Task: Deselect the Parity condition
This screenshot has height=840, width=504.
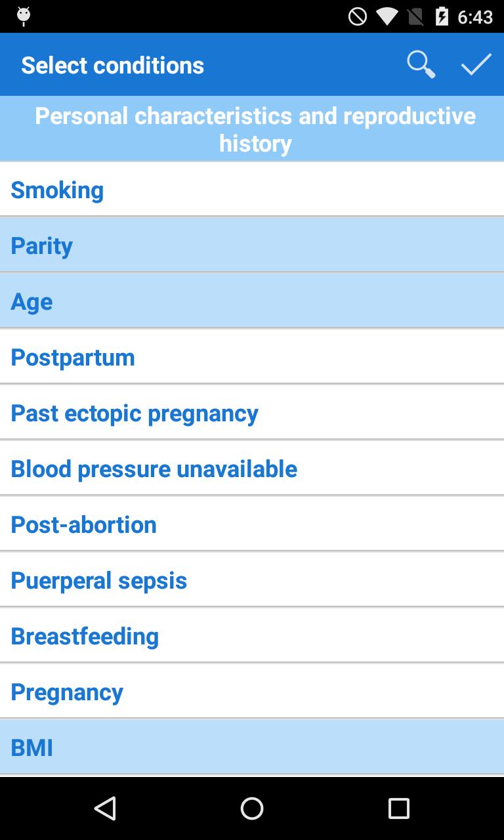Action: click(x=252, y=245)
